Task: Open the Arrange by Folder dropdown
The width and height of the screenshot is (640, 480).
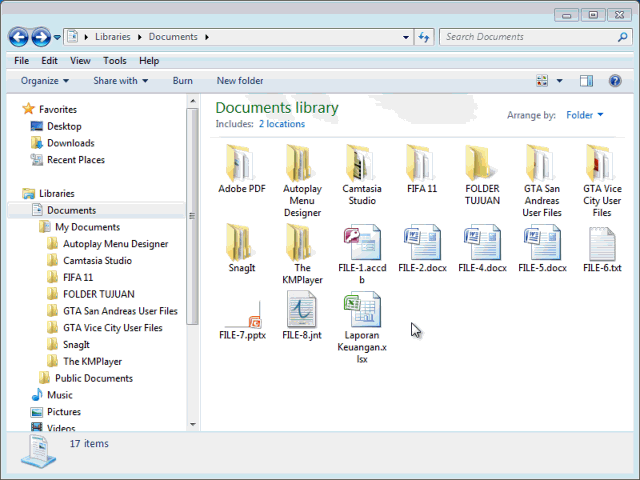Action: tap(584, 115)
